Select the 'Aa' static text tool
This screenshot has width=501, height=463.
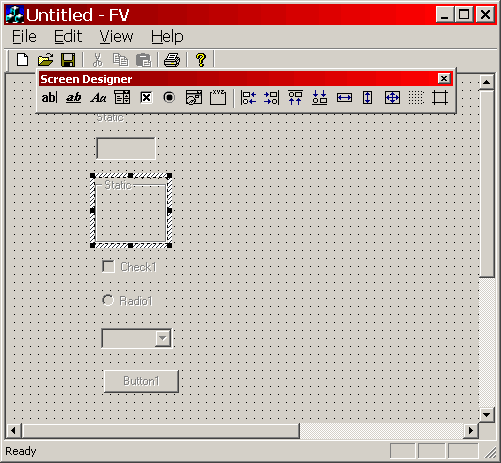pos(98,98)
